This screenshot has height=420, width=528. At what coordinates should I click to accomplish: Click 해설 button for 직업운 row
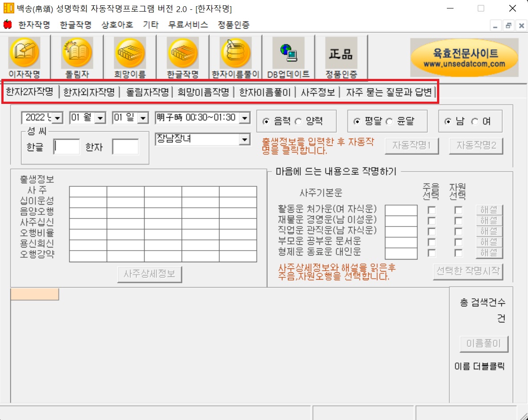[489, 231]
